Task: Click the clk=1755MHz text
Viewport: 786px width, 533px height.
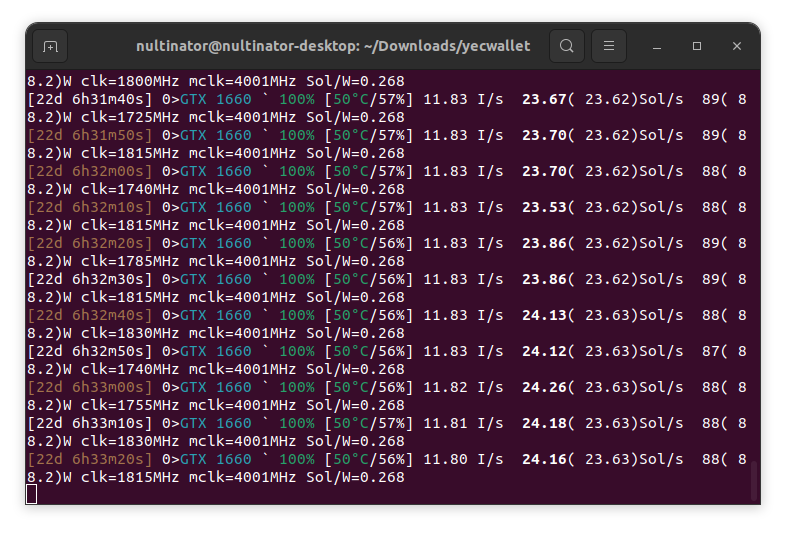Action: [130, 405]
